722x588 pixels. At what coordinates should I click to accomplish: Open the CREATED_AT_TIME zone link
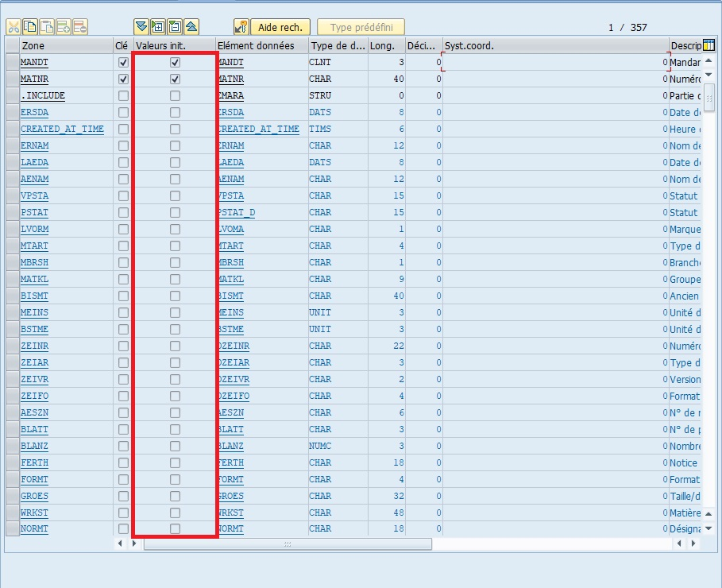tap(62, 129)
